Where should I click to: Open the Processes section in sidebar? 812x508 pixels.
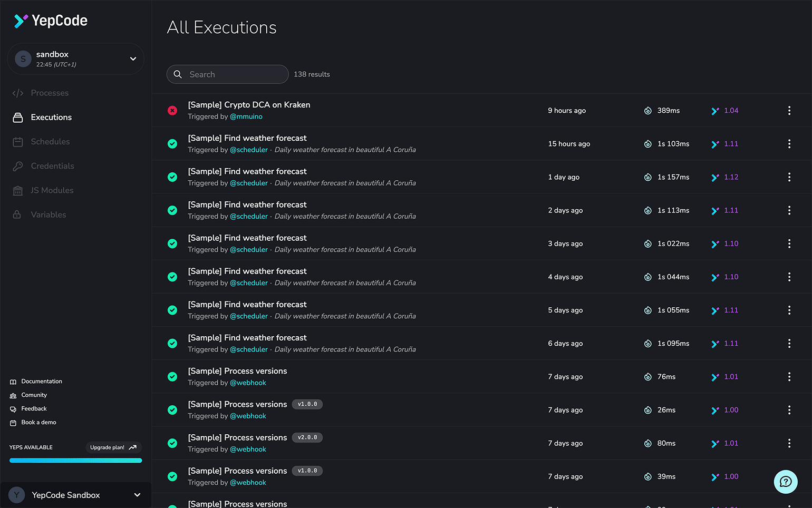[x=51, y=93]
